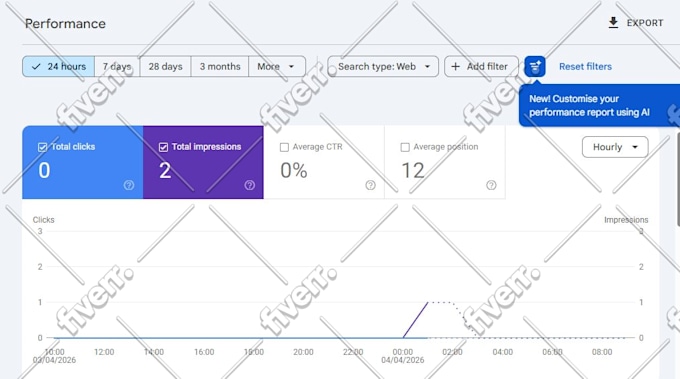Click the Impressions axis label
The height and width of the screenshot is (379, 680).
click(x=626, y=220)
